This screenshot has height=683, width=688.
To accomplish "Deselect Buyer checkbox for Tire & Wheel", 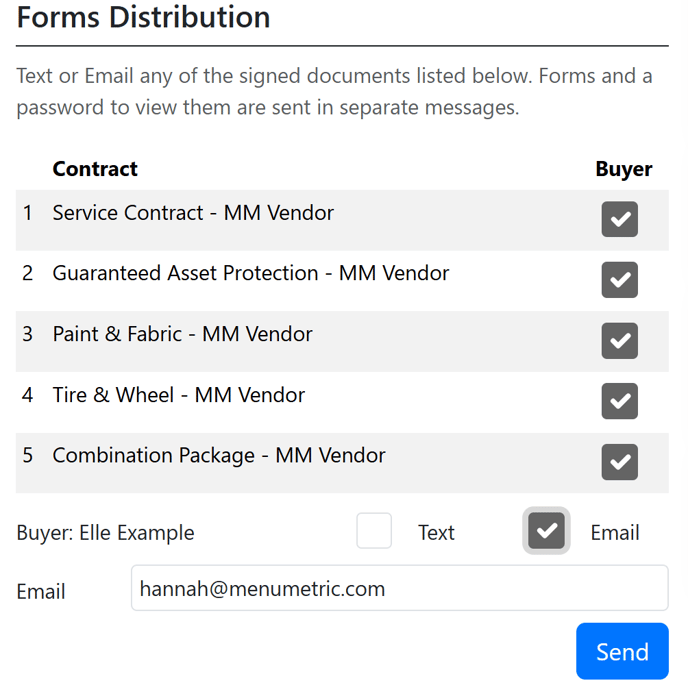I will (620, 401).
